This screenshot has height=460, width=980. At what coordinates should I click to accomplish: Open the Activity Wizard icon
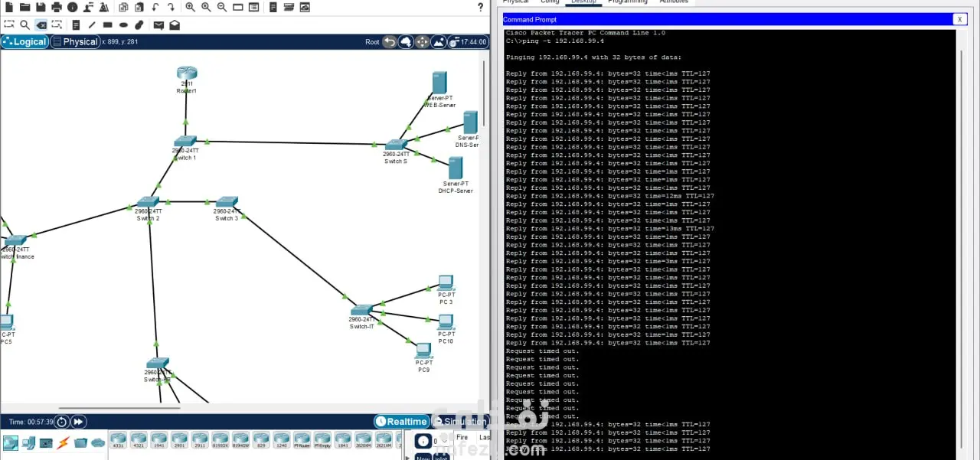click(89, 7)
